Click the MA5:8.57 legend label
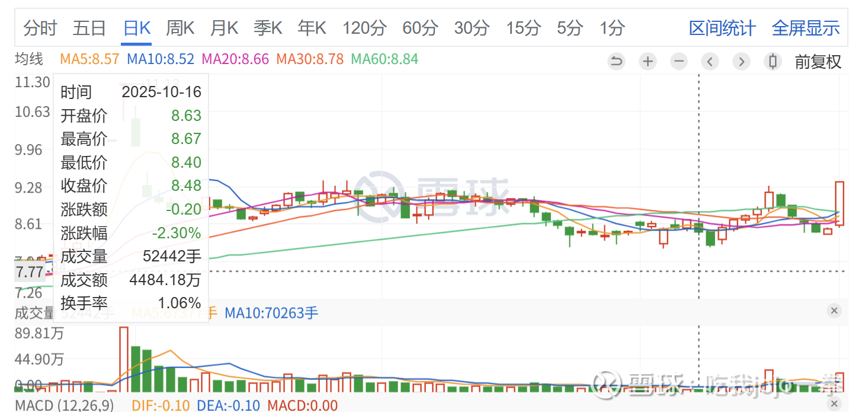The height and width of the screenshot is (412, 868). (89, 59)
